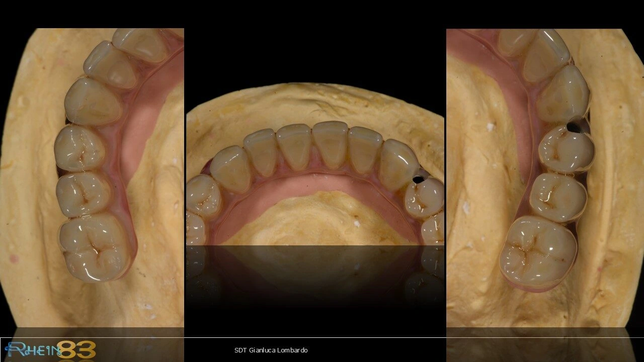Viewport: 644px width, 362px height.
Task: Select the center frontal arch photo
Action: click(x=315, y=166)
